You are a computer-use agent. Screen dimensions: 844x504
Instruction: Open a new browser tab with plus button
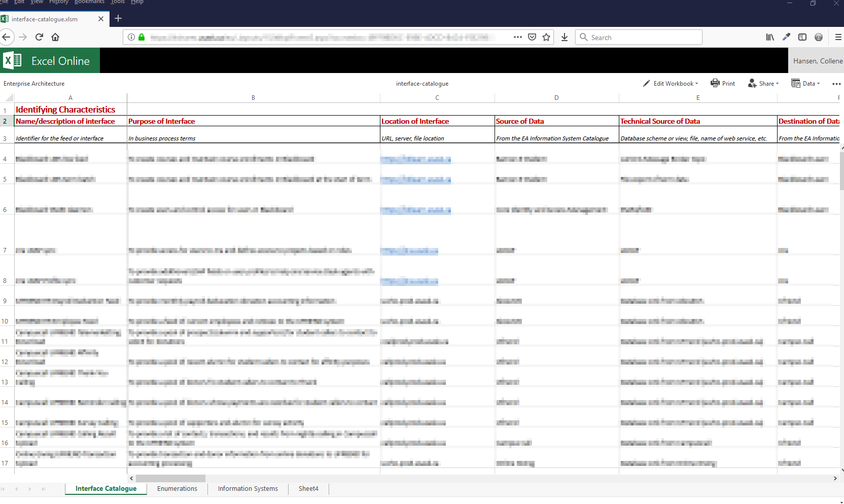[118, 19]
